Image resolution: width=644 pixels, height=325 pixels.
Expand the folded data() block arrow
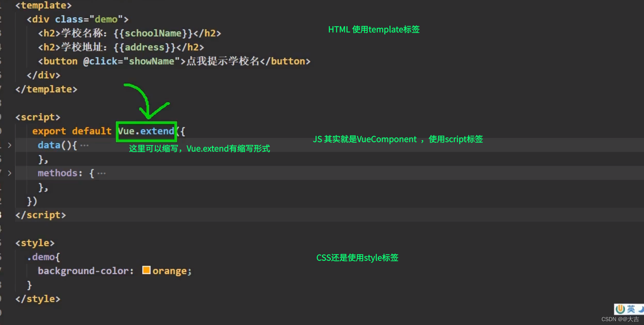coord(9,145)
